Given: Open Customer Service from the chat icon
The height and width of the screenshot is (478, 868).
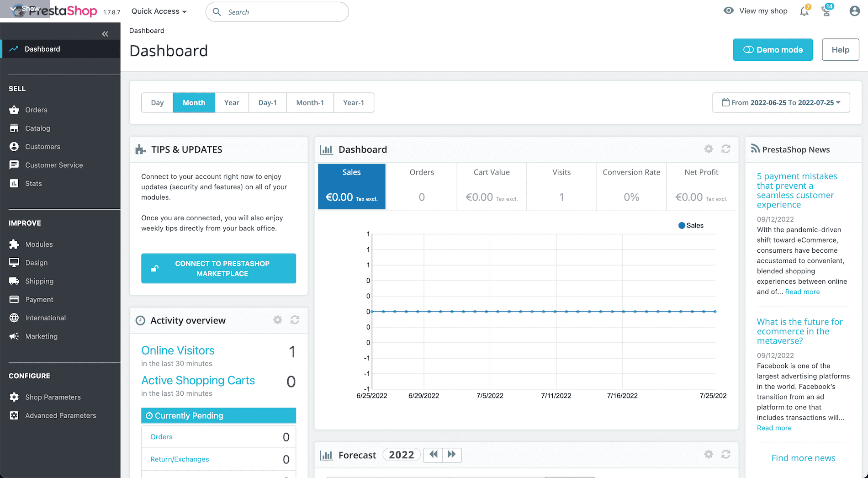Looking at the screenshot, I should pyautogui.click(x=14, y=165).
